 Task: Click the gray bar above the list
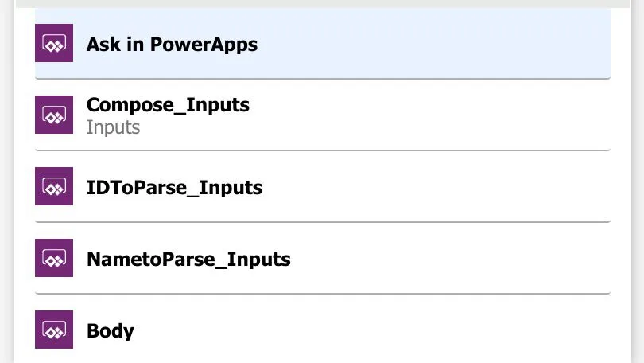[x=322, y=4]
